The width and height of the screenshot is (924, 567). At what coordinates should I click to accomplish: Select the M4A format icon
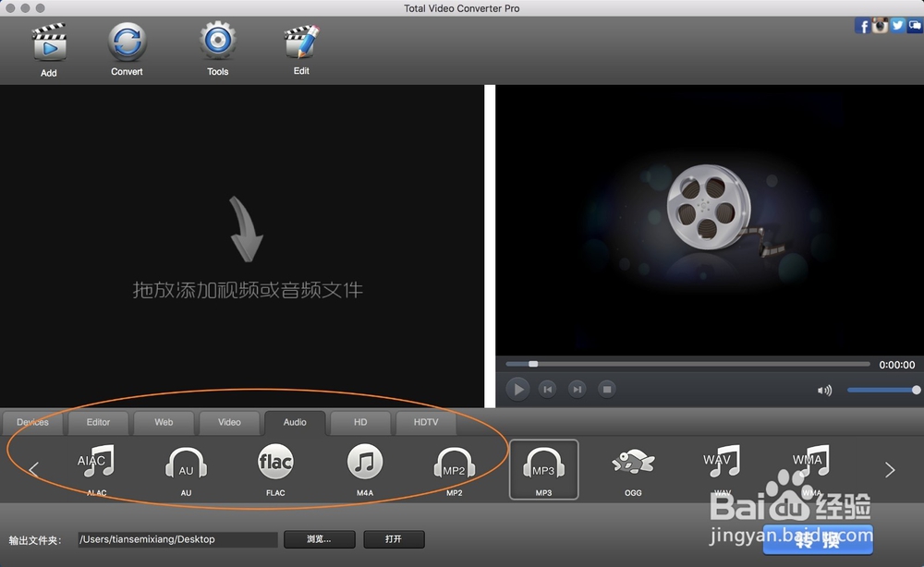point(365,469)
